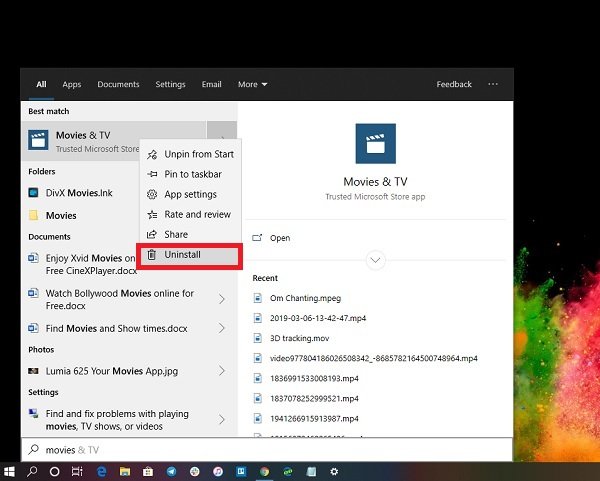Screen dimensions: 600x481
Task: Open recent file Om Chanting.mpeg
Action: pos(305,298)
